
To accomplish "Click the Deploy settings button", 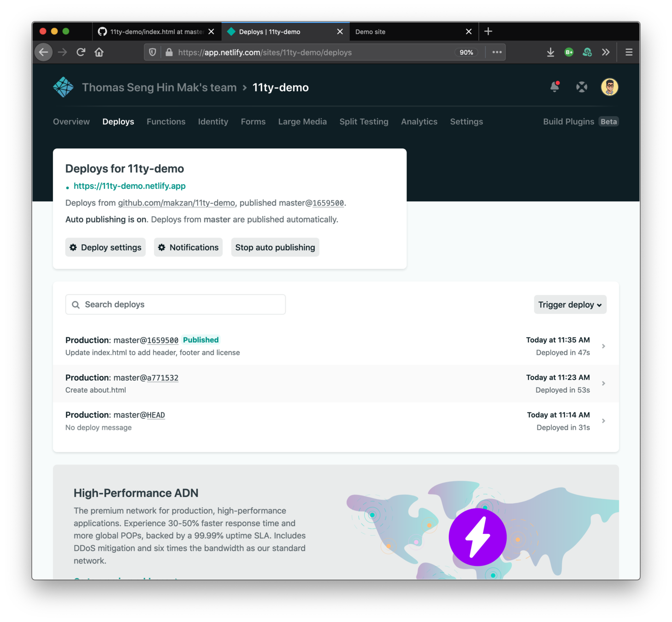I will click(x=106, y=247).
